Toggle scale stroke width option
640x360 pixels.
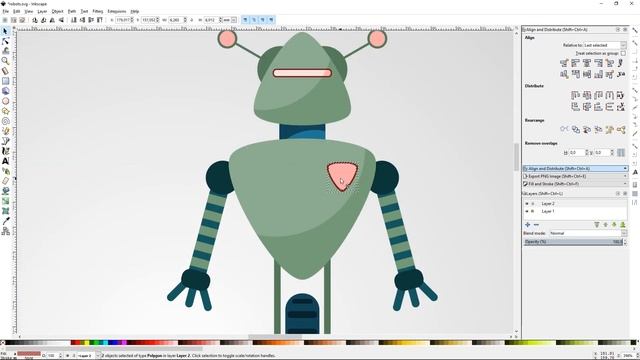click(x=245, y=20)
